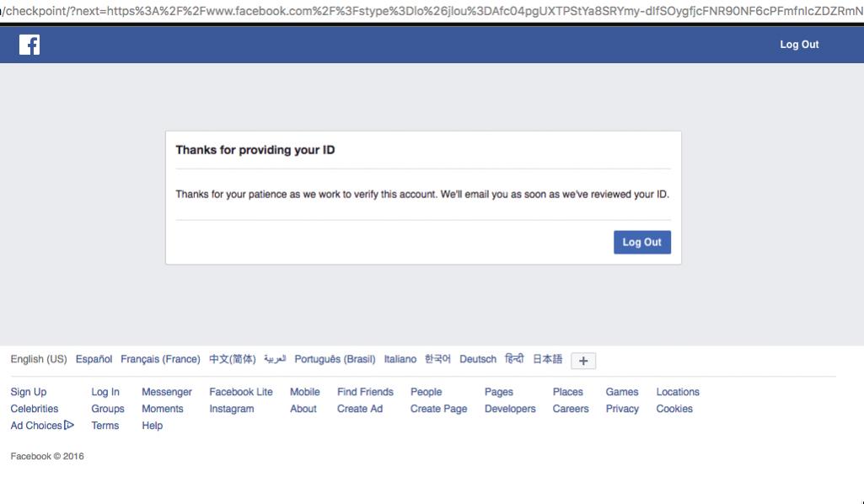
Task: Switch language to Español
Action: point(94,359)
